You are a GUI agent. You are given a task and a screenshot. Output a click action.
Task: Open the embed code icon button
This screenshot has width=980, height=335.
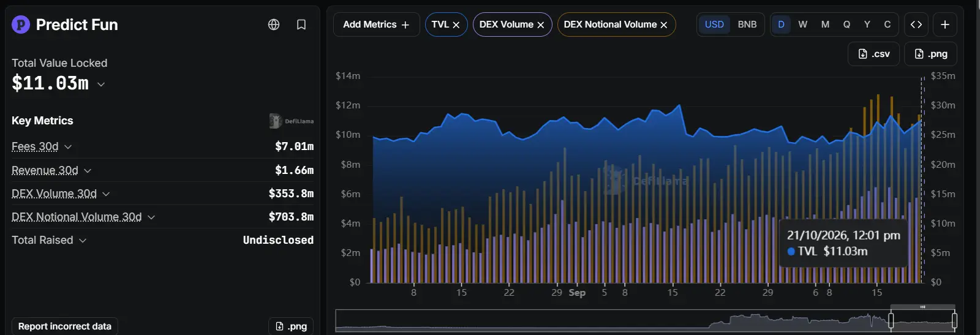[916, 24]
